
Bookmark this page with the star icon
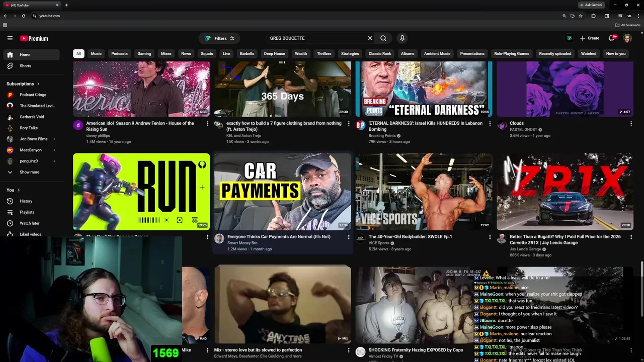click(x=581, y=16)
